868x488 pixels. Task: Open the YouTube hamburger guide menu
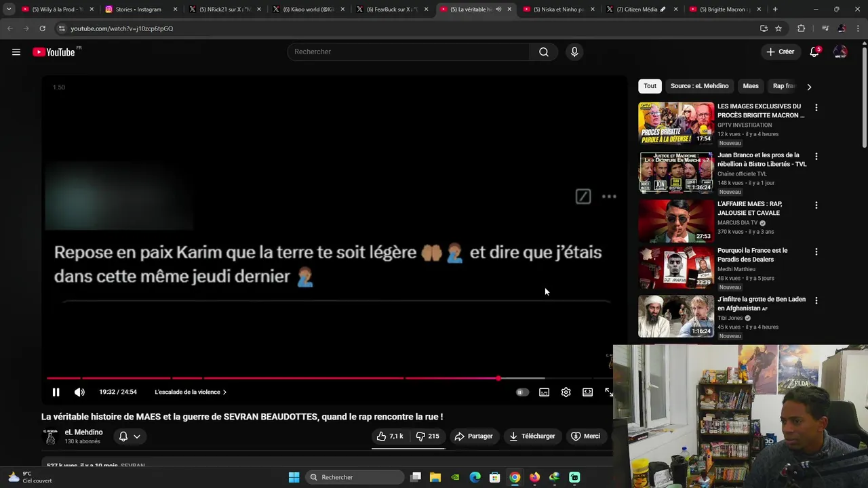pyautogui.click(x=16, y=52)
